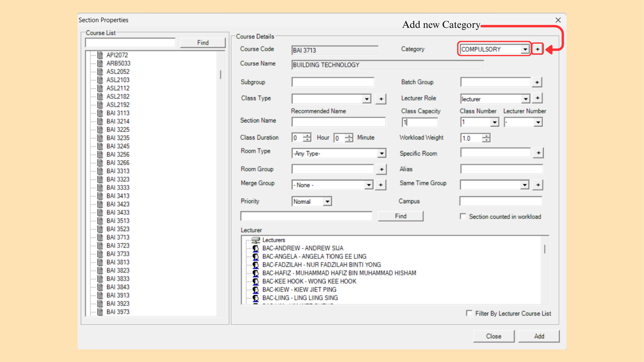Viewport: 644px width, 362px height.
Task: Click the person icon for BAC-KIEW
Action: click(256, 290)
